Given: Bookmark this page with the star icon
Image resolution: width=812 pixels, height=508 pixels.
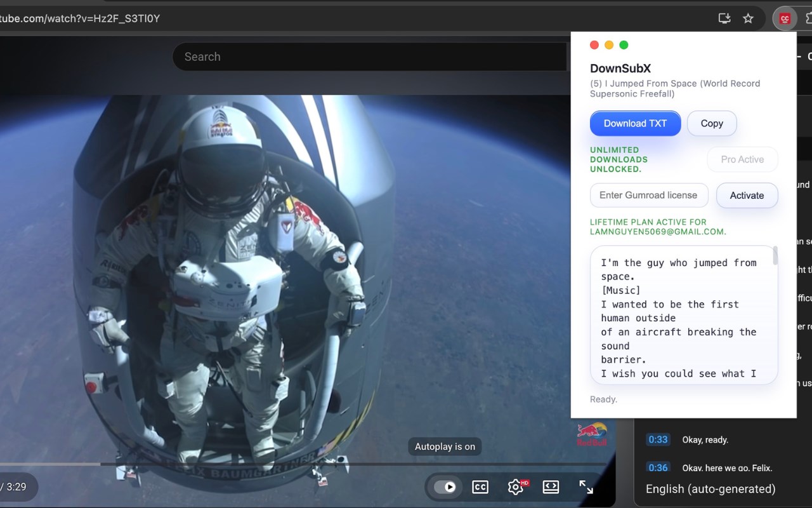Looking at the screenshot, I should (x=749, y=18).
